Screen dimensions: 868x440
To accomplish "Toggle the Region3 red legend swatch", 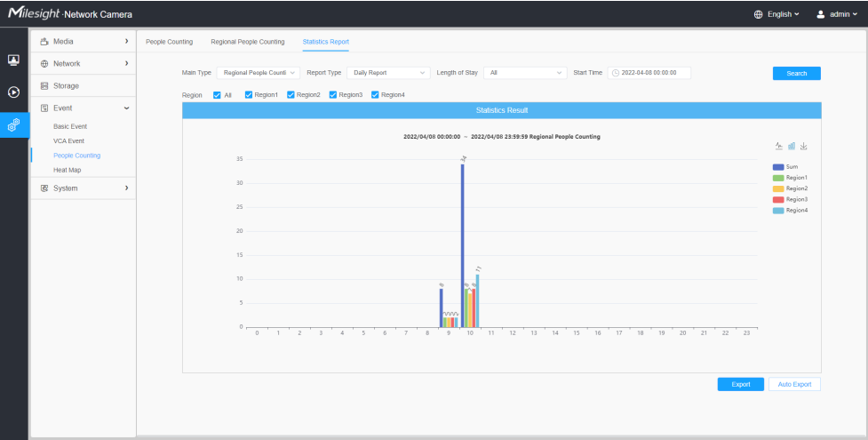I will click(777, 199).
